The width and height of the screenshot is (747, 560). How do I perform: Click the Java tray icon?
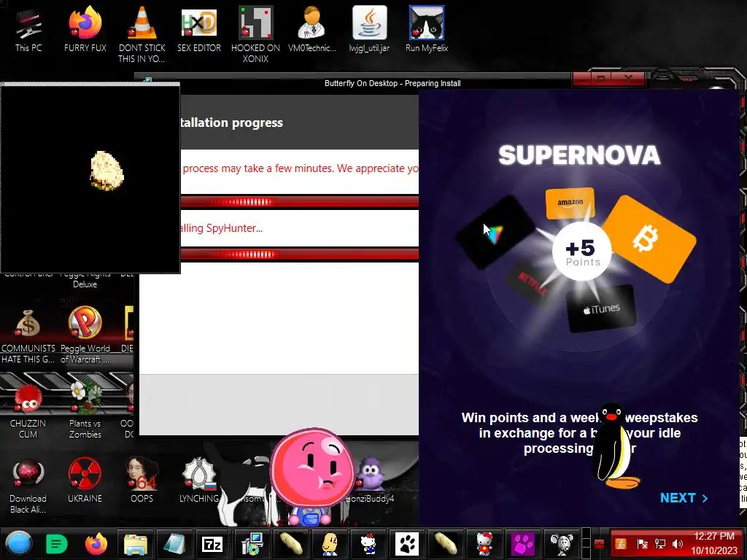(622, 543)
